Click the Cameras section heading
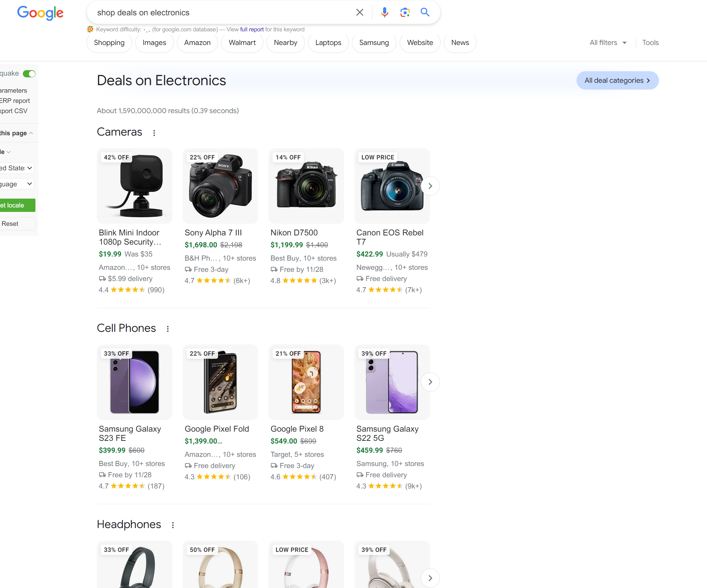This screenshot has width=707, height=588. [x=120, y=132]
